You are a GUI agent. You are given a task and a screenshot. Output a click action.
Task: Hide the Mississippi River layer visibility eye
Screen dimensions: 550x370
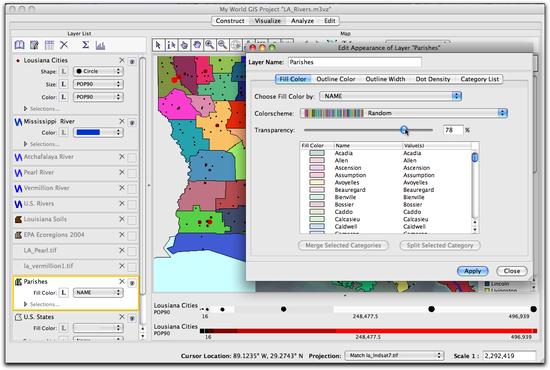point(132,122)
